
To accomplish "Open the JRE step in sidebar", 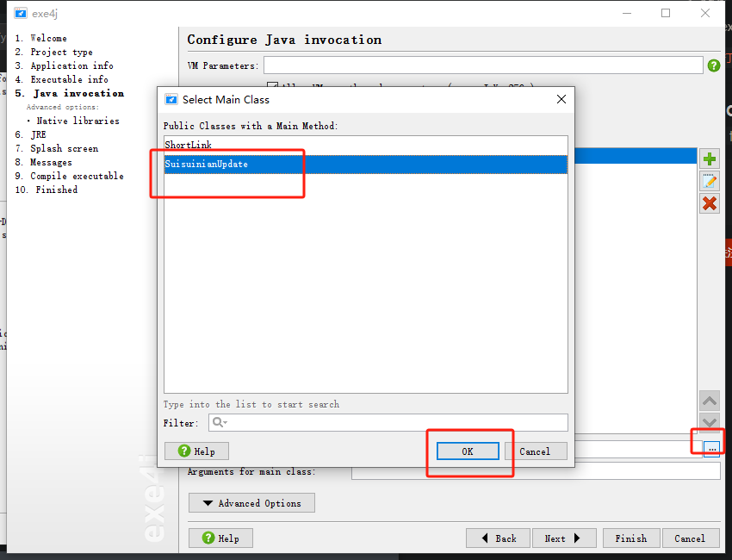I will [x=38, y=134].
